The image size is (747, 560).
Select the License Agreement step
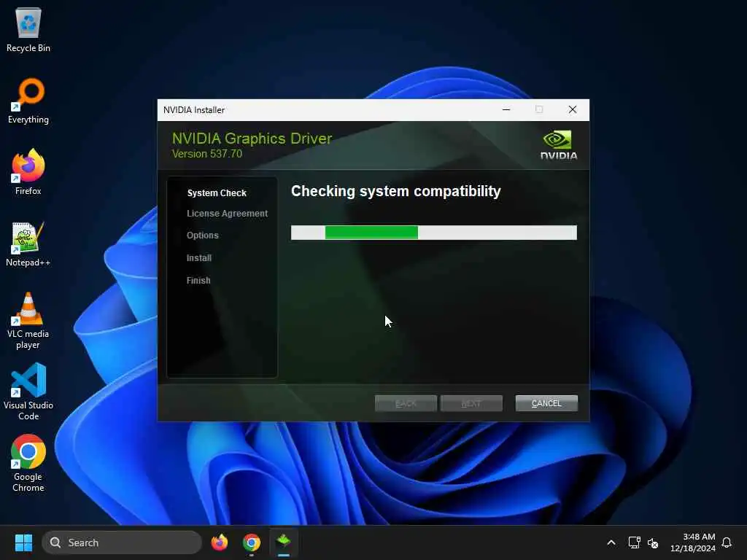(228, 214)
